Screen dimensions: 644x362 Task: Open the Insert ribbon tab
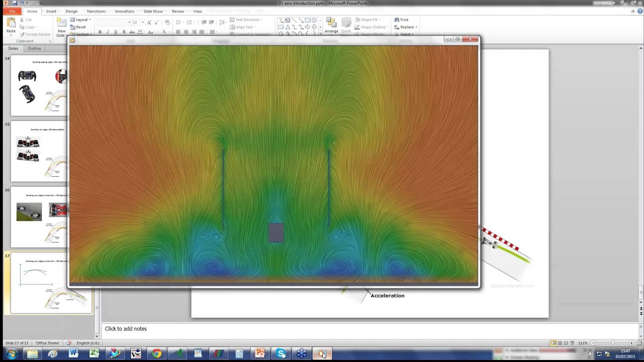[51, 11]
